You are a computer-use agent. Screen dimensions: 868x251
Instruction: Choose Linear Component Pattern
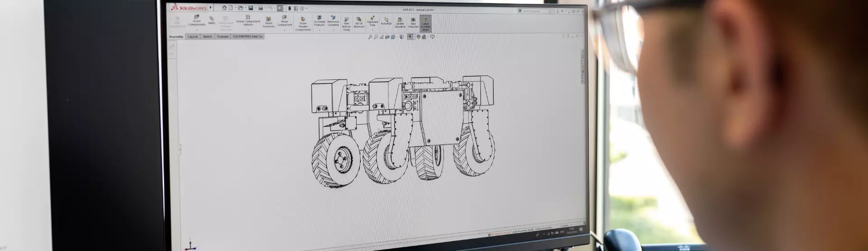click(248, 20)
